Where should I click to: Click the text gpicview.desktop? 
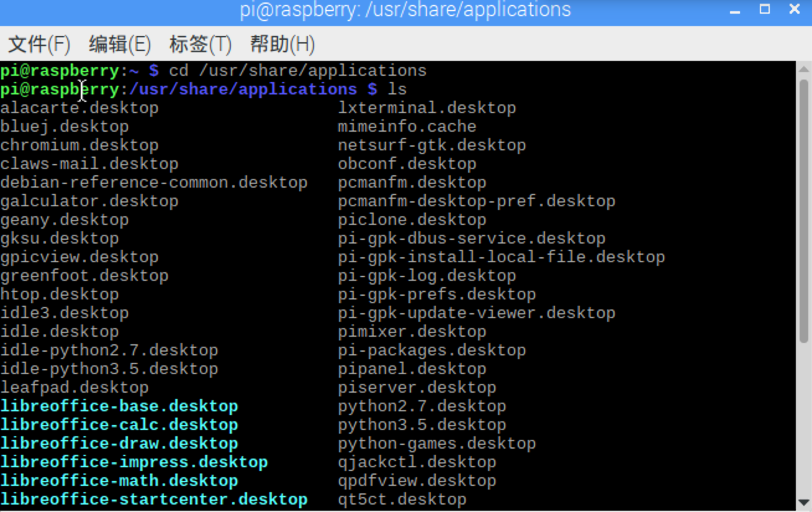tap(79, 257)
